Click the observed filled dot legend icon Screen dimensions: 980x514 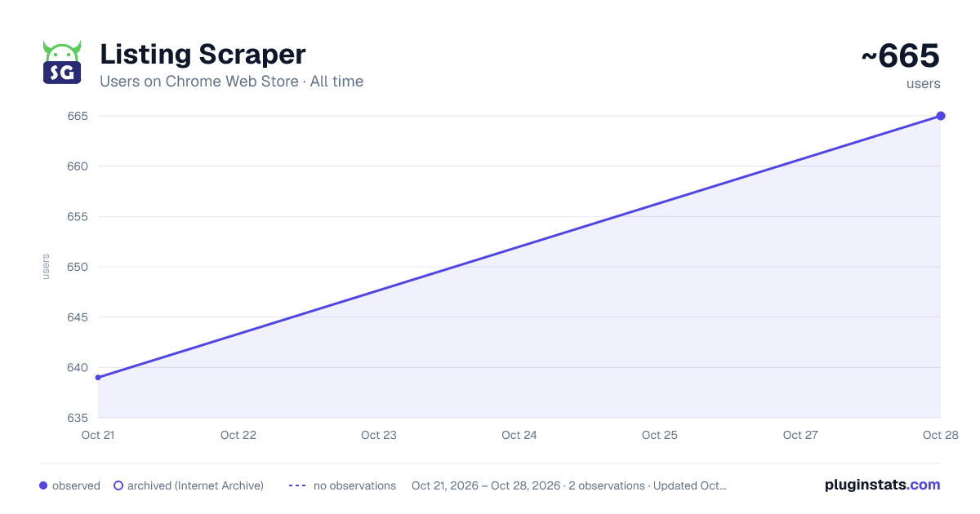[x=43, y=485]
